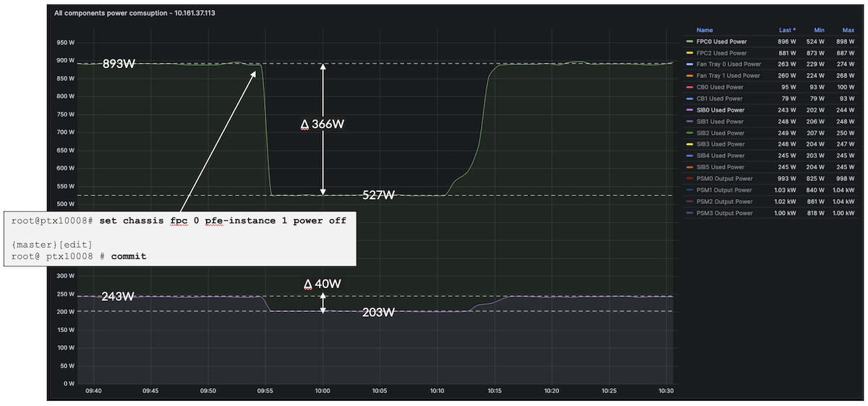Viewport: 868px width, 406px height.
Task: Select the SIB3 Used Power legend entry
Action: (x=720, y=145)
